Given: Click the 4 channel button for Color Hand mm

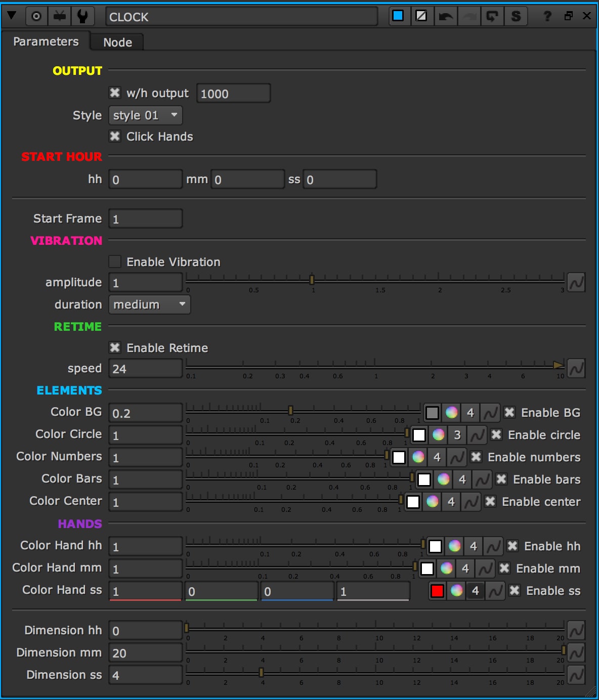Looking at the screenshot, I should pyautogui.click(x=465, y=568).
